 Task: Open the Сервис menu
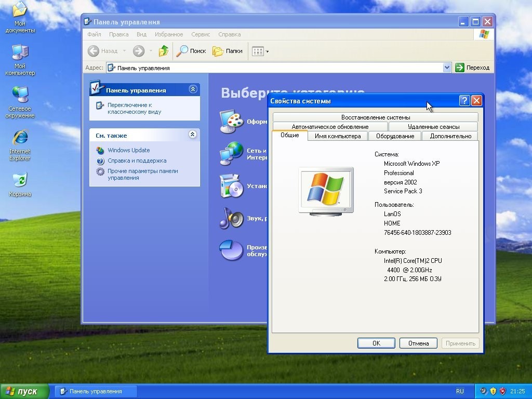201,34
